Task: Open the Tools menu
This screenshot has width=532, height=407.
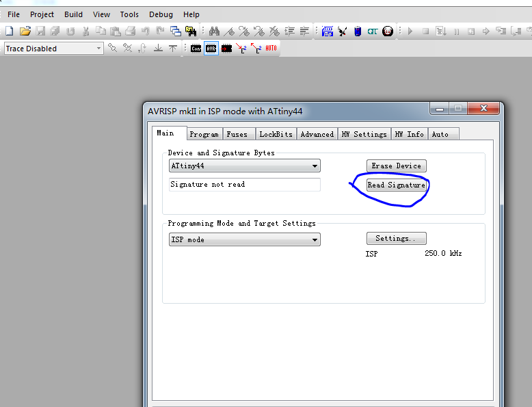Action: [x=129, y=14]
